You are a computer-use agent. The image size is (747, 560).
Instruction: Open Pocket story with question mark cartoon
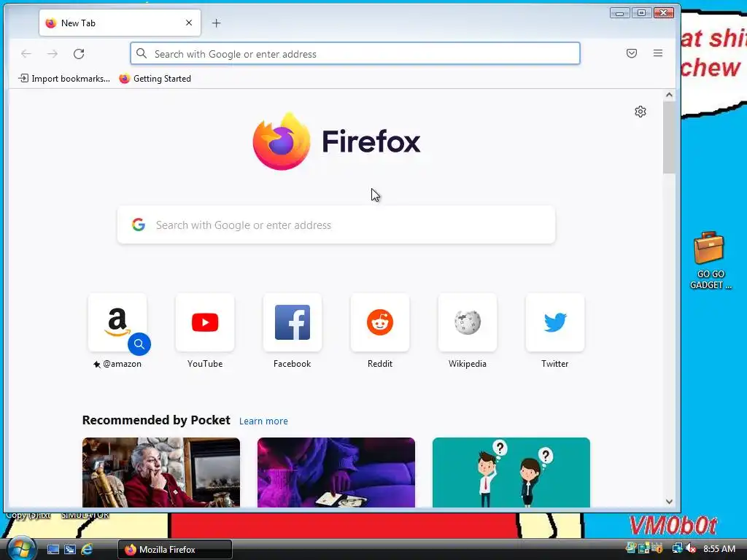[x=511, y=472]
